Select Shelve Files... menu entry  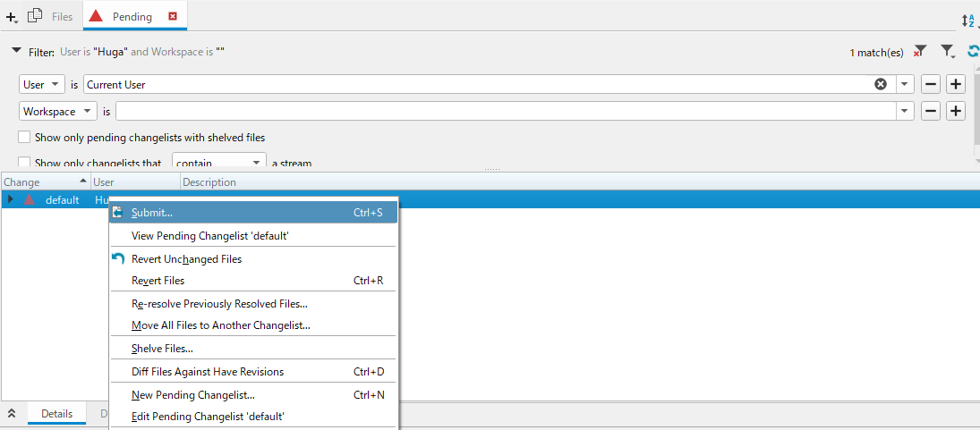point(254,349)
